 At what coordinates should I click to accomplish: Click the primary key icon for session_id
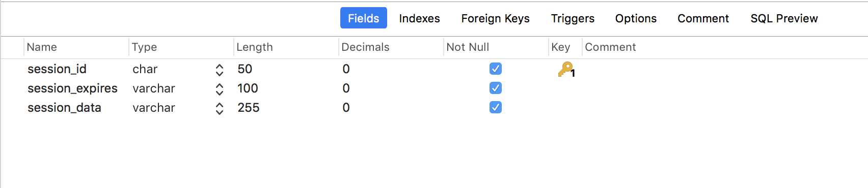(566, 69)
